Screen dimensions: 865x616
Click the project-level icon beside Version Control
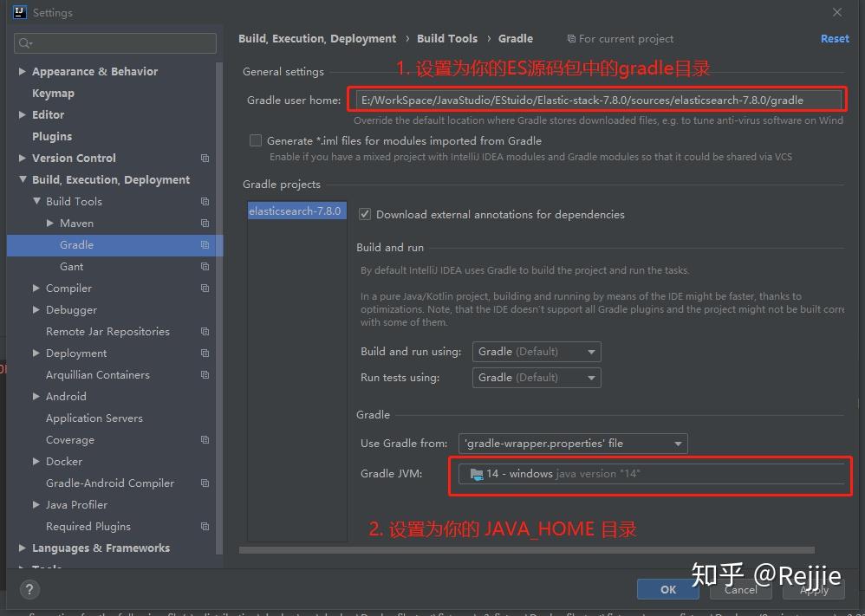(205, 159)
